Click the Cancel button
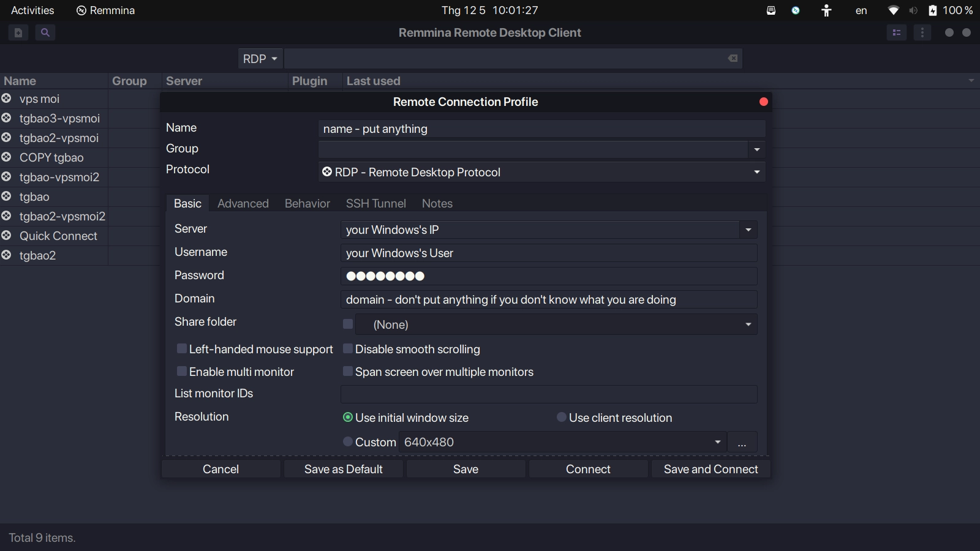The width and height of the screenshot is (980, 551). click(221, 469)
